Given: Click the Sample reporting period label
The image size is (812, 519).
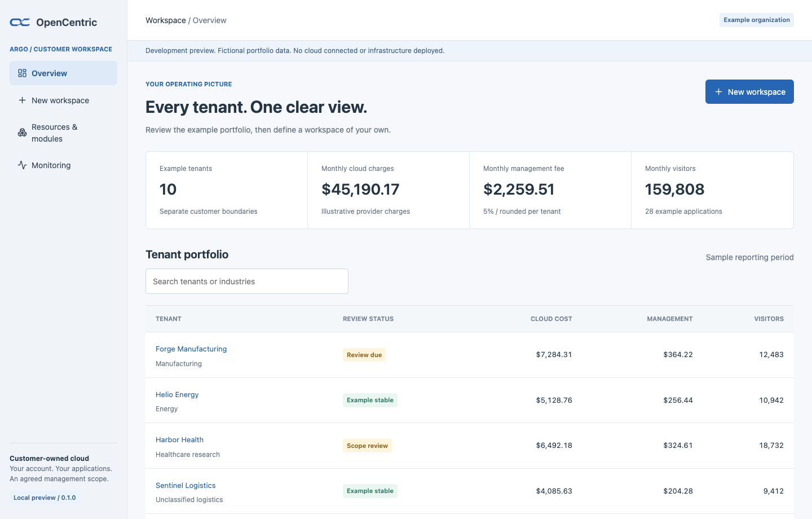Looking at the screenshot, I should pyautogui.click(x=750, y=257).
